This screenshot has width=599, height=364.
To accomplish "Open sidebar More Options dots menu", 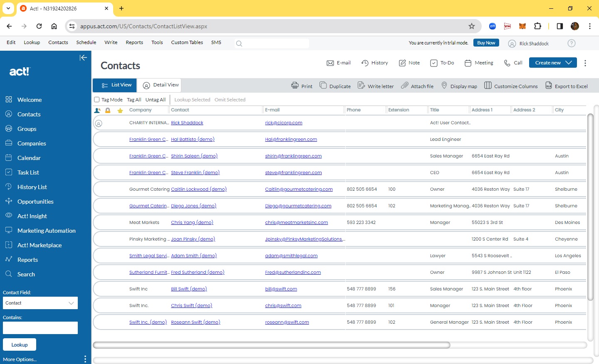I will tap(85, 359).
